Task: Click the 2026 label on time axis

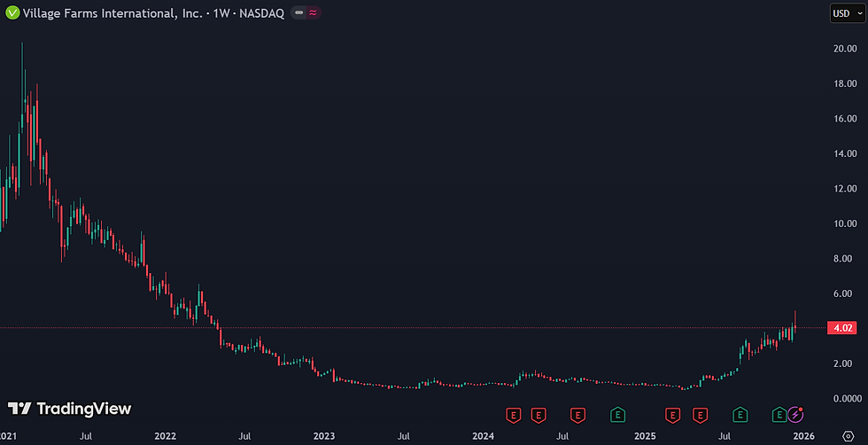Action: coord(804,436)
